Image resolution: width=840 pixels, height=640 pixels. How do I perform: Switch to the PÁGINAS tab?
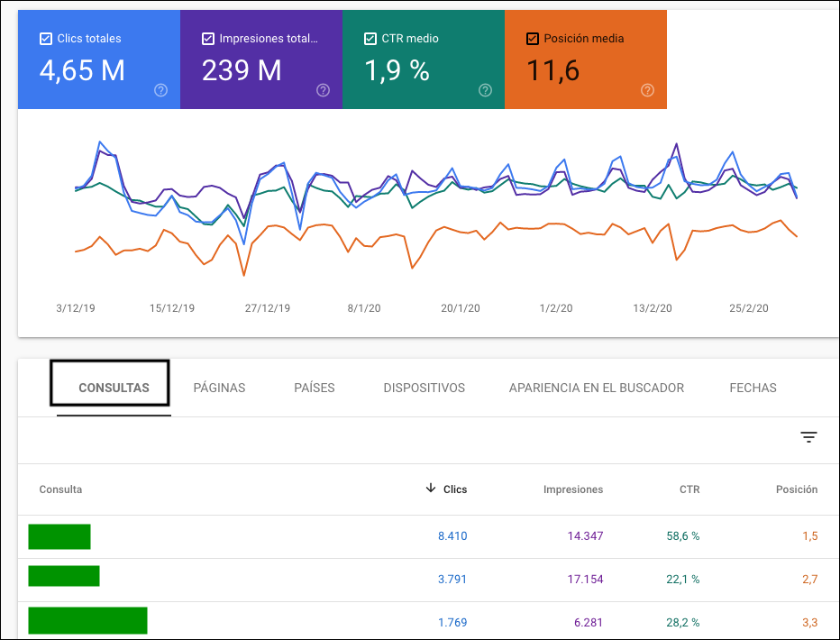click(219, 388)
